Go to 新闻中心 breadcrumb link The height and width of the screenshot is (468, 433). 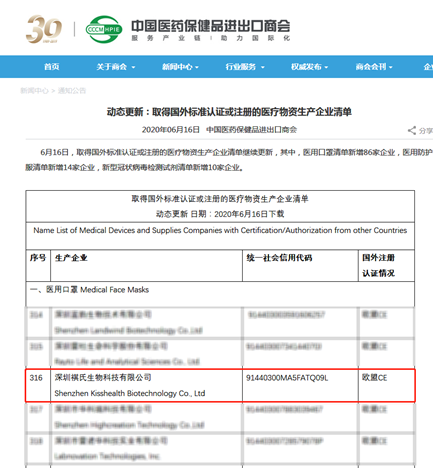coord(34,91)
